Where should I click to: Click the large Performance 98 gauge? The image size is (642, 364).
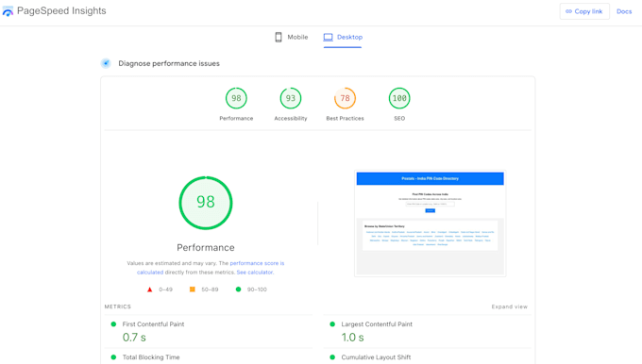click(206, 203)
